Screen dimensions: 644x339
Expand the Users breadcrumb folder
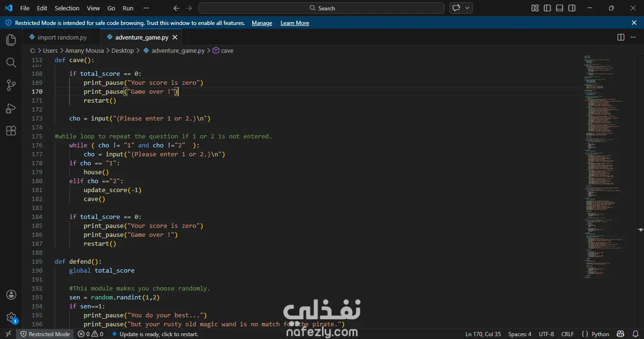pyautogui.click(x=50, y=50)
